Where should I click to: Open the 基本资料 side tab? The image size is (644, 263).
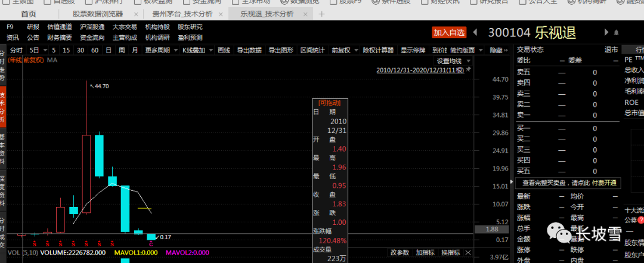(2, 147)
